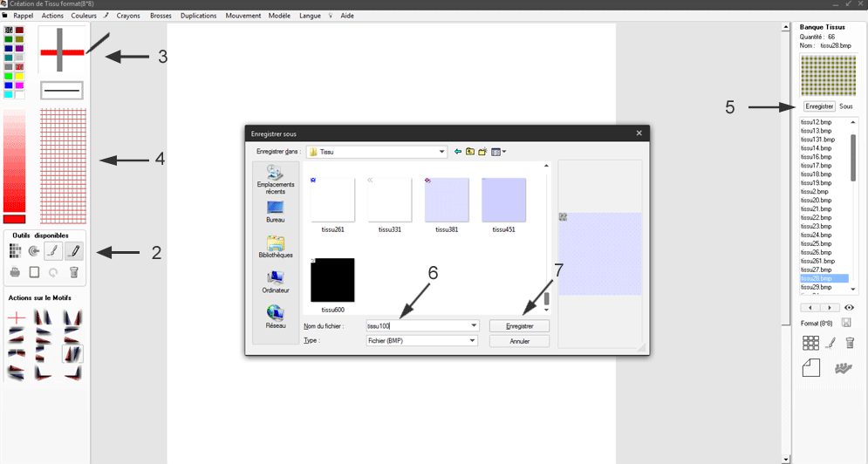Click the floppy disk icon beside Format
Screen dimensions: 868x464
click(x=846, y=323)
